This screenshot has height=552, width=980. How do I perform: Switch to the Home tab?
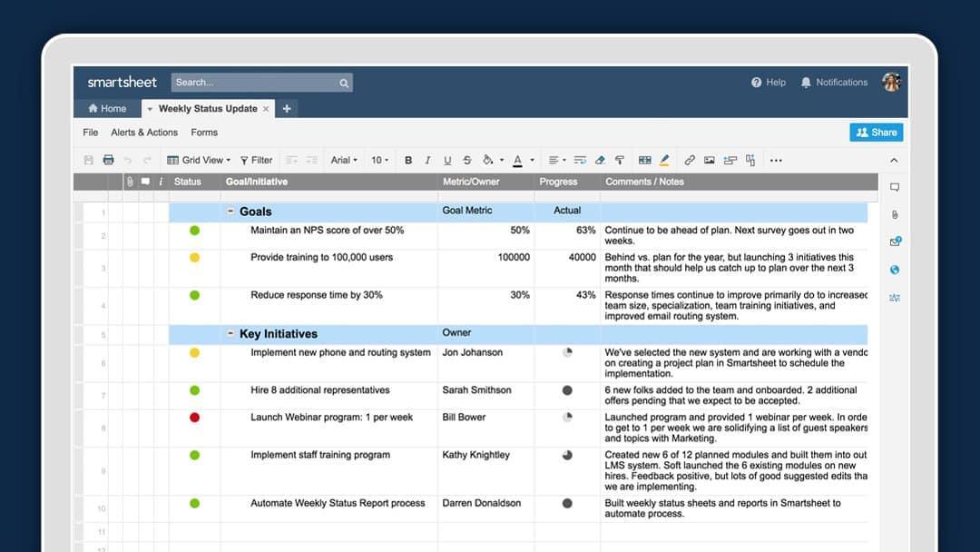pyautogui.click(x=107, y=108)
